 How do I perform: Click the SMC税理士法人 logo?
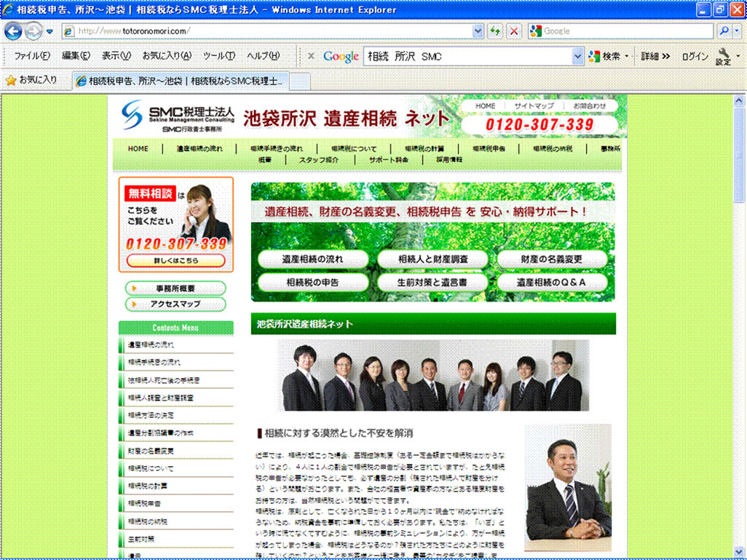178,116
